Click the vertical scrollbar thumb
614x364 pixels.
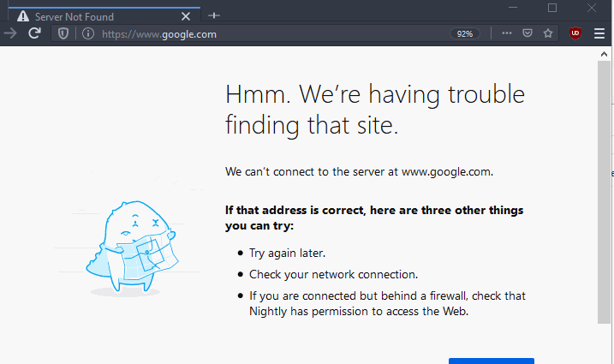pos(604,192)
